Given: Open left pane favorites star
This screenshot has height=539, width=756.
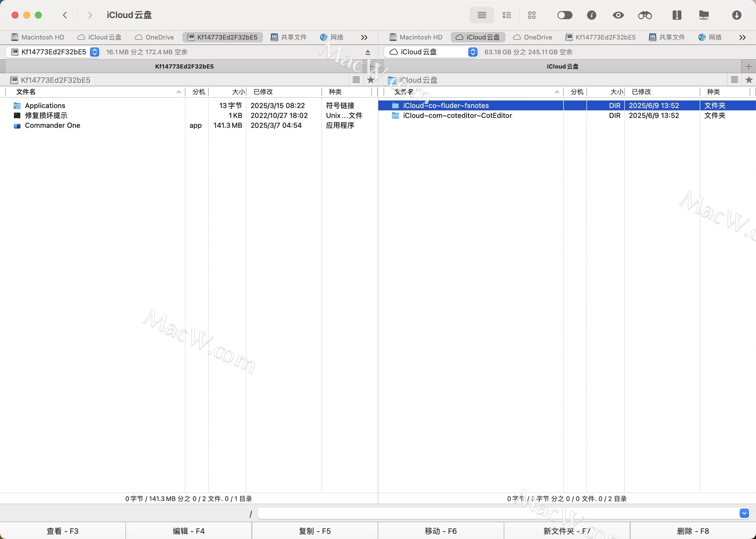Looking at the screenshot, I should click(371, 80).
